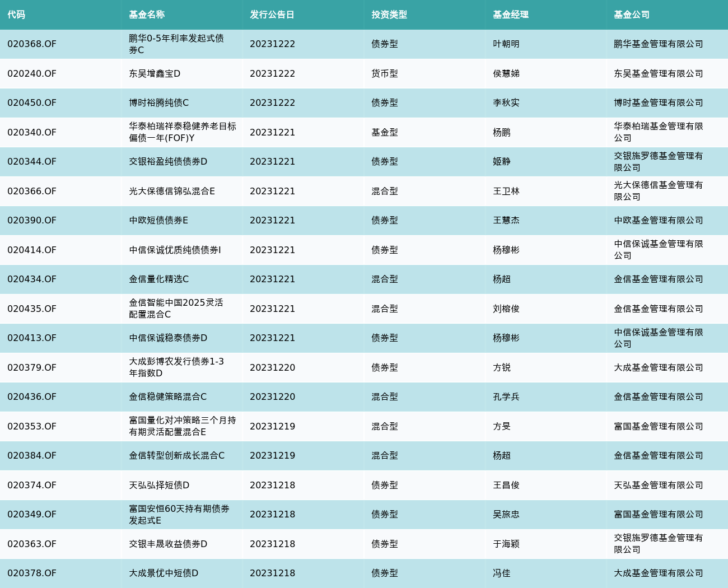
Task: Click fund name 华泰柏瑞祥泰稳健养老目标偏债一年(FOF)Y
Action: click(x=183, y=132)
